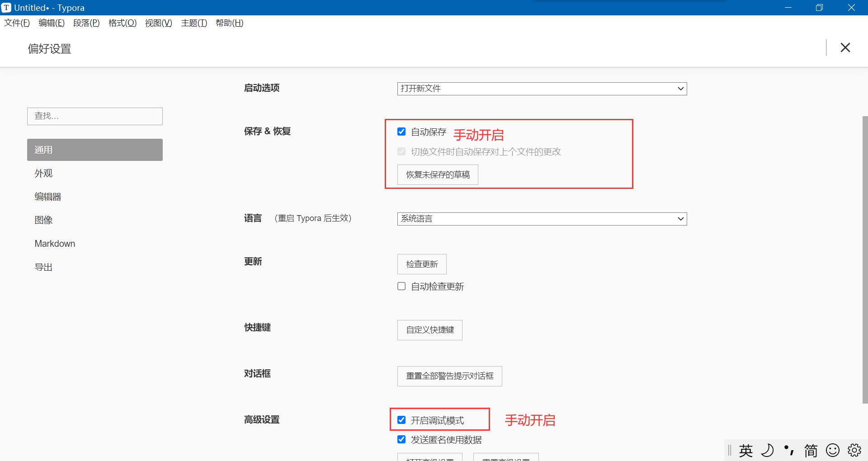
Task: Select the 图像 settings category
Action: tap(95, 220)
